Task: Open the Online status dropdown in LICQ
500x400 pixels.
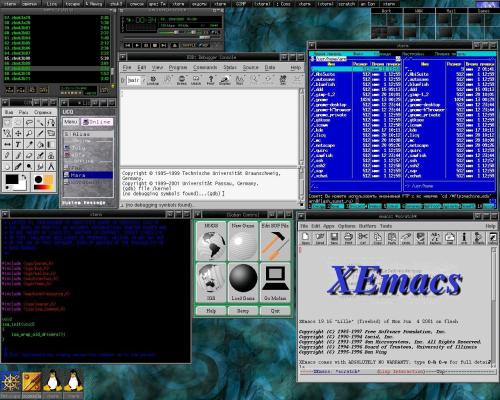Action: click(x=97, y=122)
